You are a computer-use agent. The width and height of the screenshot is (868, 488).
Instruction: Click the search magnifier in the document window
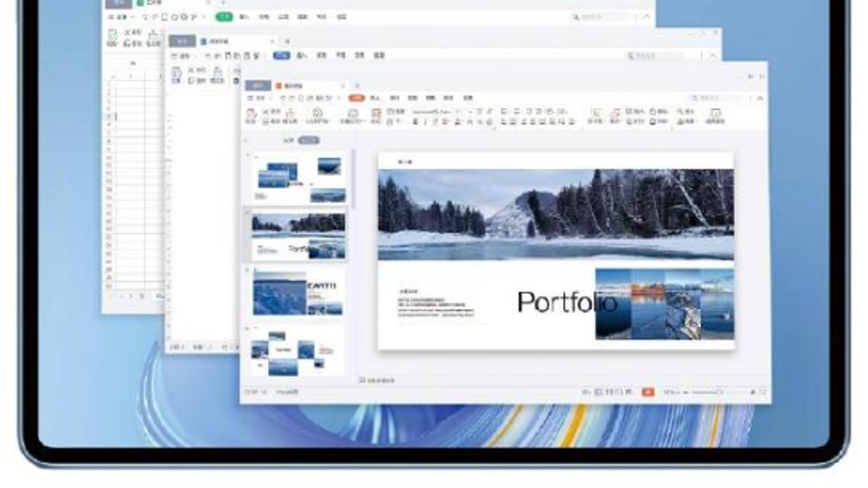pos(630,55)
